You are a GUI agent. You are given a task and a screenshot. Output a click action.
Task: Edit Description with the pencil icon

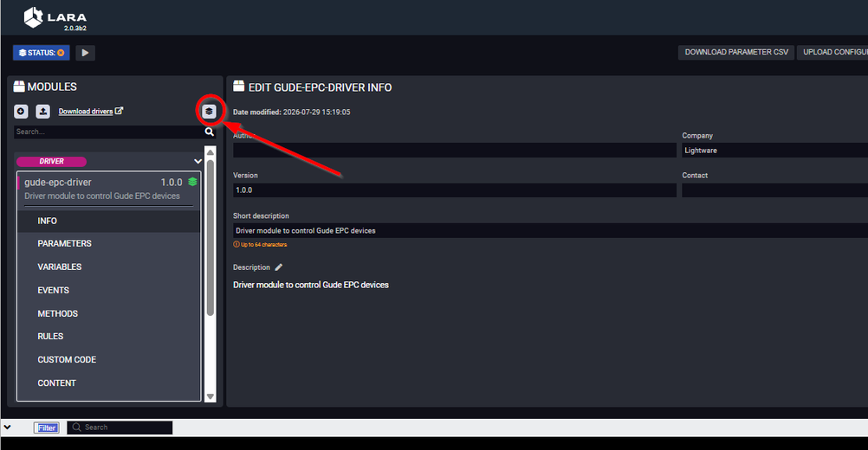278,267
